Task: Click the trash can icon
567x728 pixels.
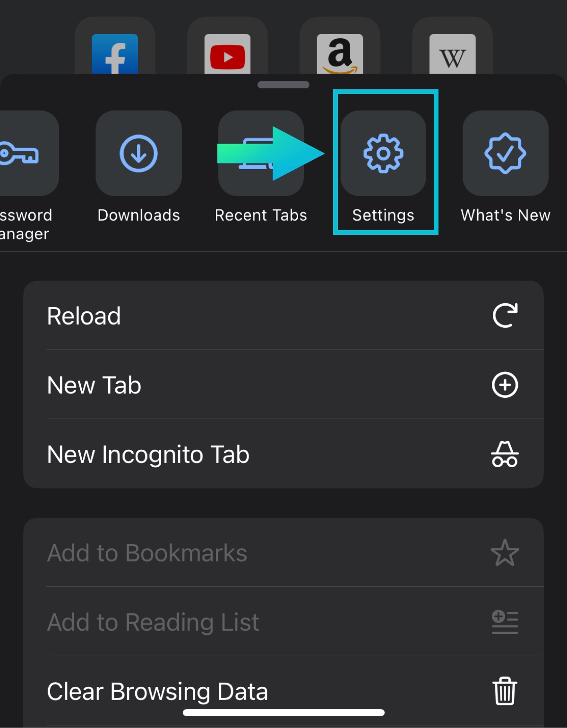Action: (x=505, y=691)
